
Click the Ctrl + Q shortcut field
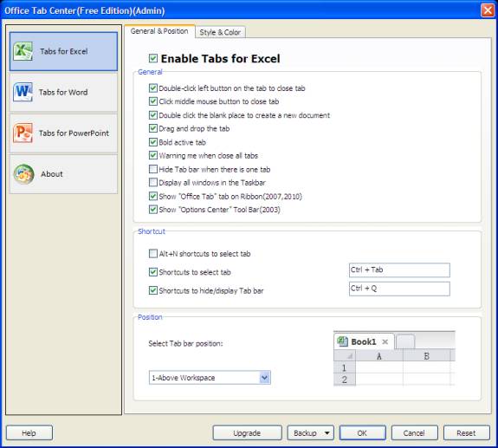pos(399,289)
